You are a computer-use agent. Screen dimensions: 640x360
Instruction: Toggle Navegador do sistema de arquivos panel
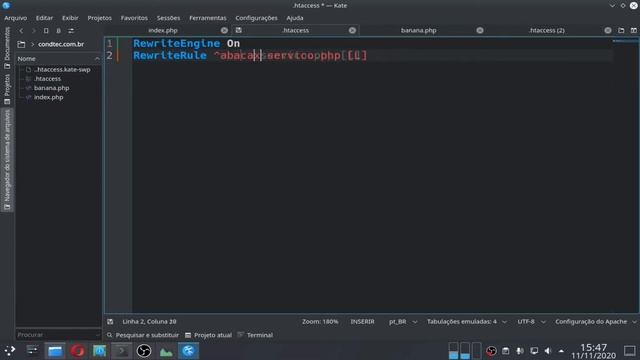click(7, 160)
